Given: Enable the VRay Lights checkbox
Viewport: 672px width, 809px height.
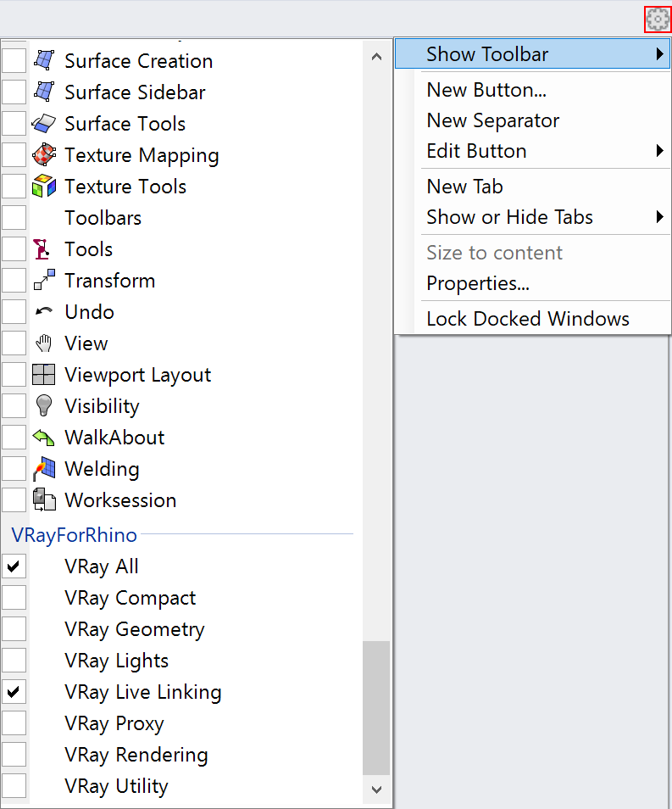Looking at the screenshot, I should point(14,661).
